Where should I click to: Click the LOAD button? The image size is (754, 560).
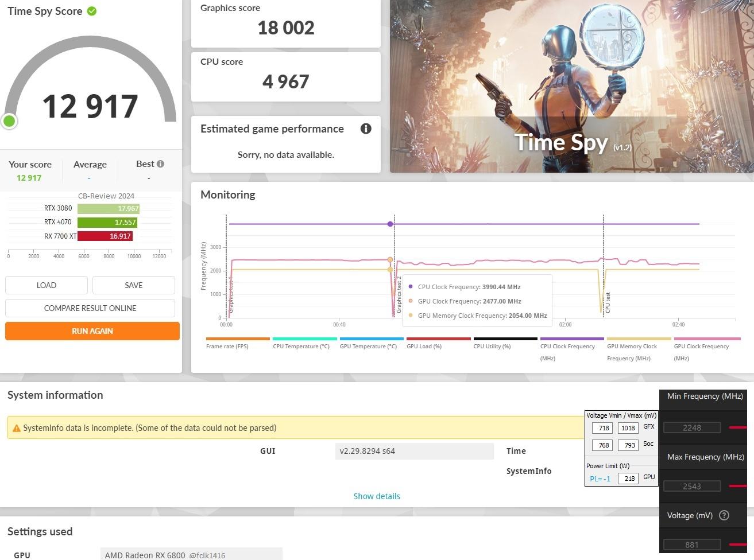[47, 285]
